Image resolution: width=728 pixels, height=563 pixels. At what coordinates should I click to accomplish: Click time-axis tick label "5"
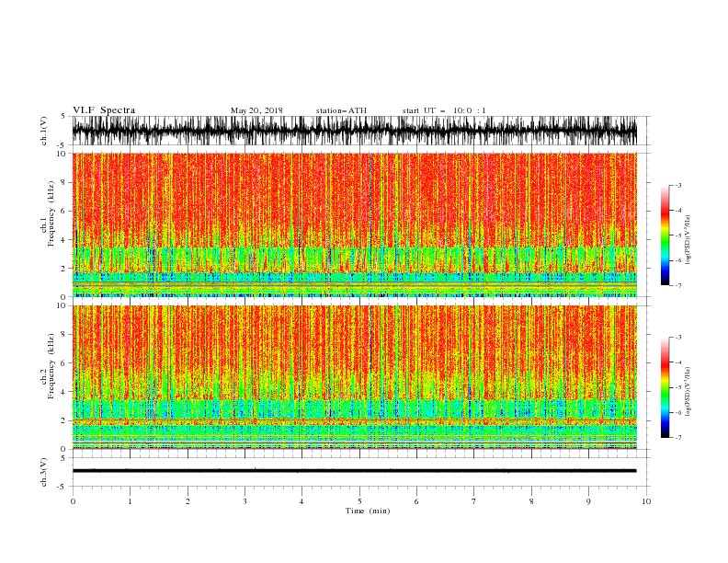click(x=359, y=501)
